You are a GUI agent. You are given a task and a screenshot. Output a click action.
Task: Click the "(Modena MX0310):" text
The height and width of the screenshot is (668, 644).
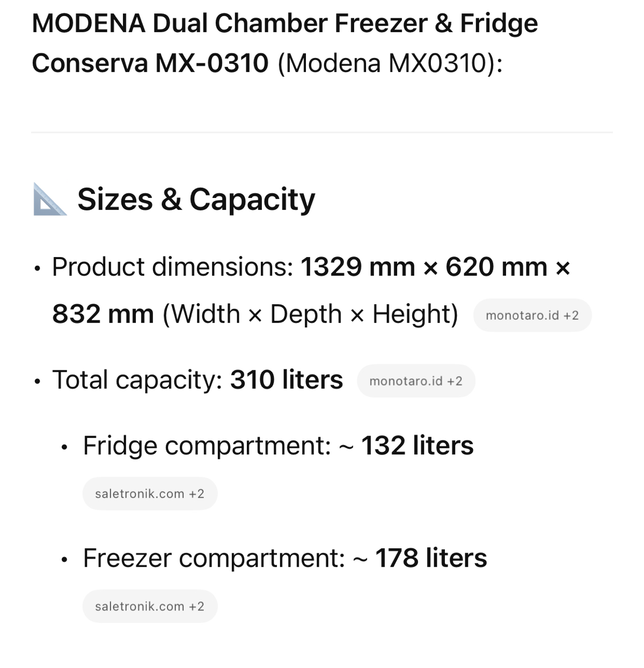[390, 63]
